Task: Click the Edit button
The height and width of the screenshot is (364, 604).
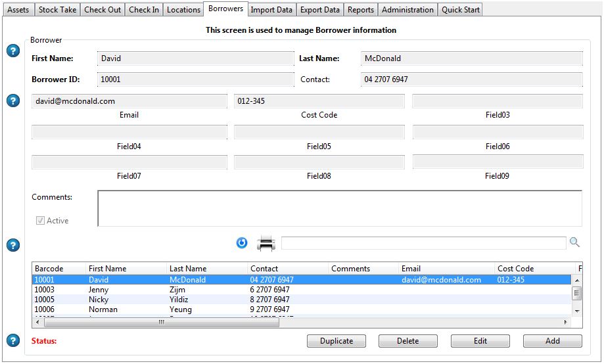Action: click(480, 341)
